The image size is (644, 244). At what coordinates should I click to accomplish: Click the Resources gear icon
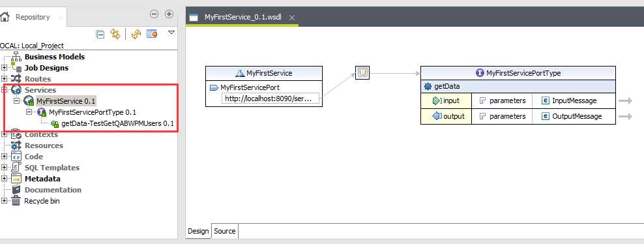coord(16,145)
